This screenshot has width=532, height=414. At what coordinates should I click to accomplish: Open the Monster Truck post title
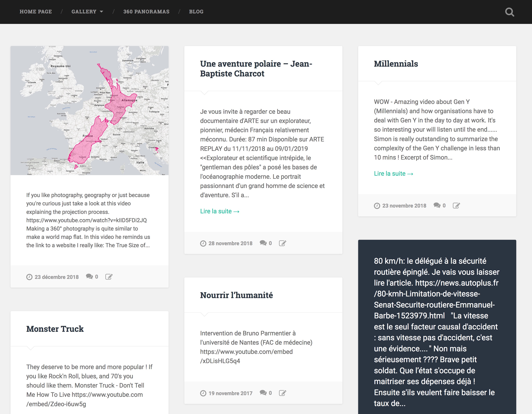click(x=55, y=329)
